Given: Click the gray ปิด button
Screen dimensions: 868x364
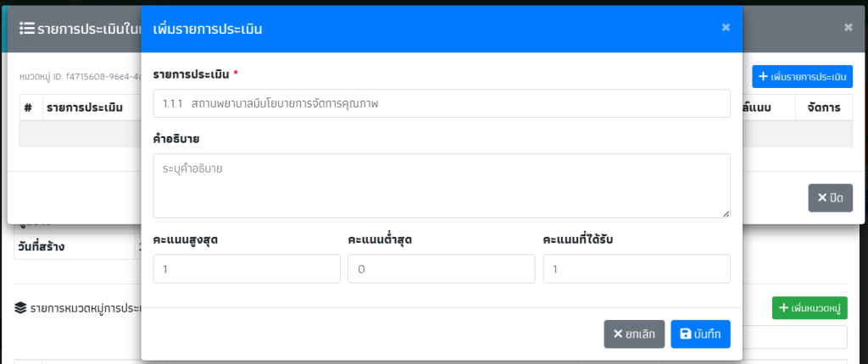Looking at the screenshot, I should click(830, 197).
